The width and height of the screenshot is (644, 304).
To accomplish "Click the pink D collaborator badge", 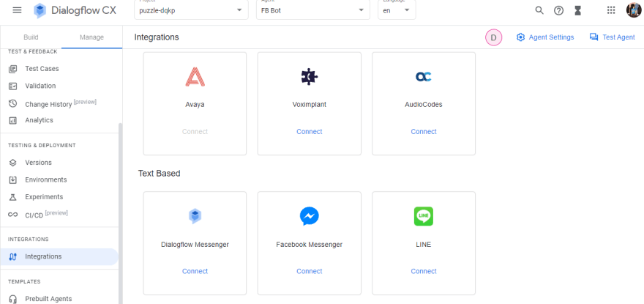I will point(494,37).
